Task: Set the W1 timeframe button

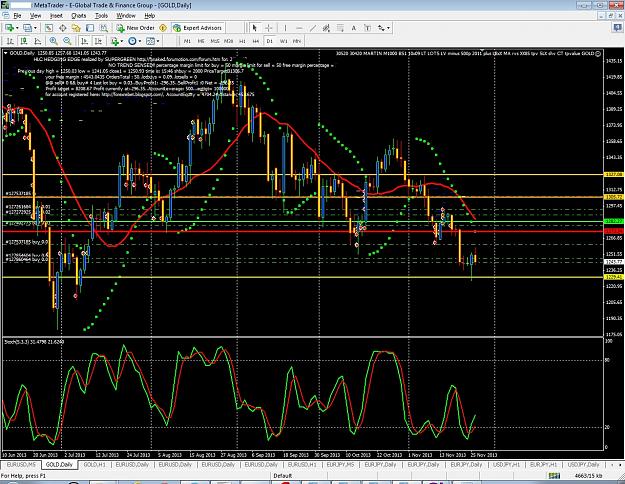Action: (283, 41)
